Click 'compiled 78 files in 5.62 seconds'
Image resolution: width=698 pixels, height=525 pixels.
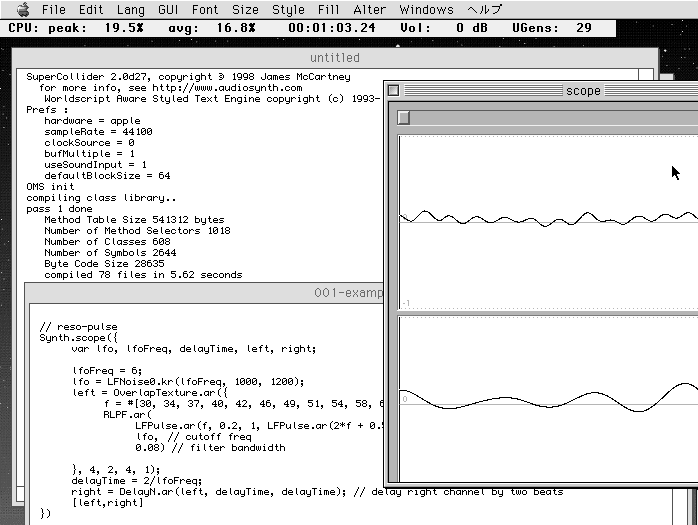pyautogui.click(x=143, y=275)
